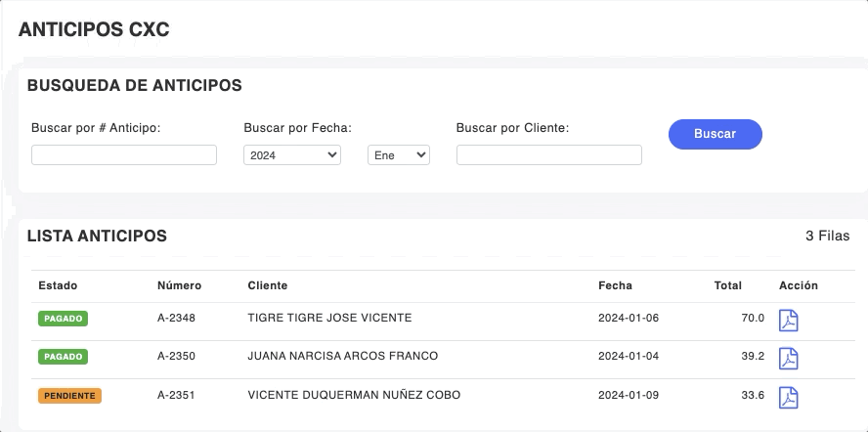Screen dimensions: 868x432
Task: Click the Total column header
Action: (x=728, y=285)
